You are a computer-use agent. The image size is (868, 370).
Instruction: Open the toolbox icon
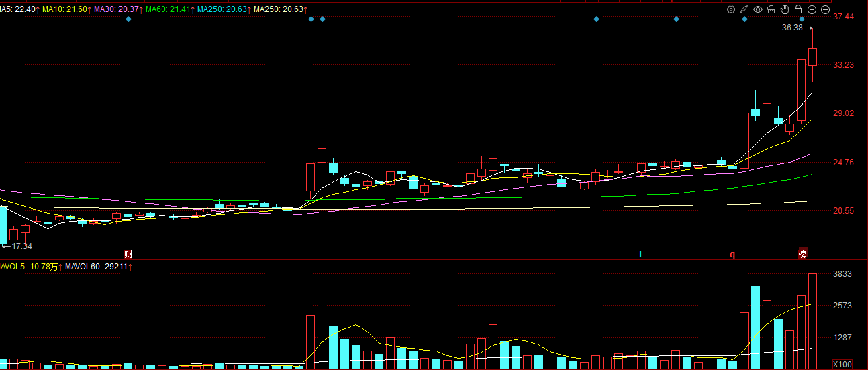[x=771, y=9]
